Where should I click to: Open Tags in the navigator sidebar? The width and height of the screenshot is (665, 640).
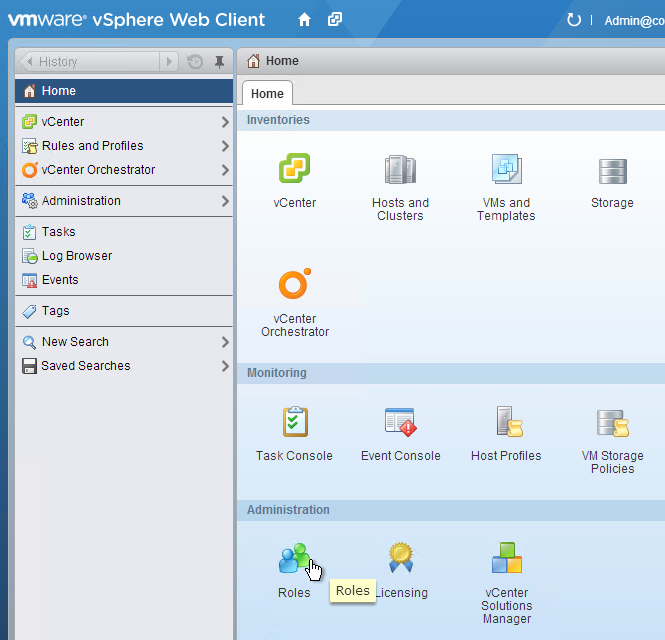124,311
